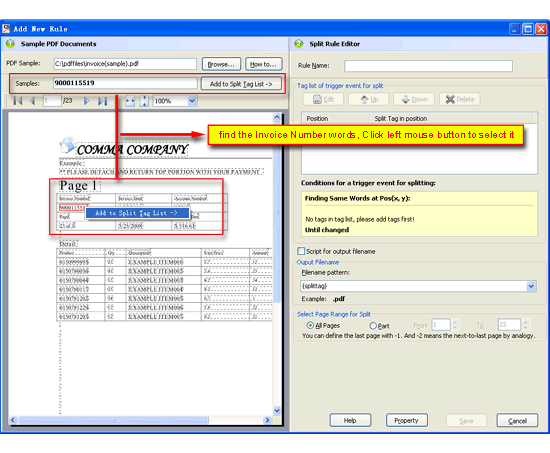Click the Samples text field

[125, 83]
